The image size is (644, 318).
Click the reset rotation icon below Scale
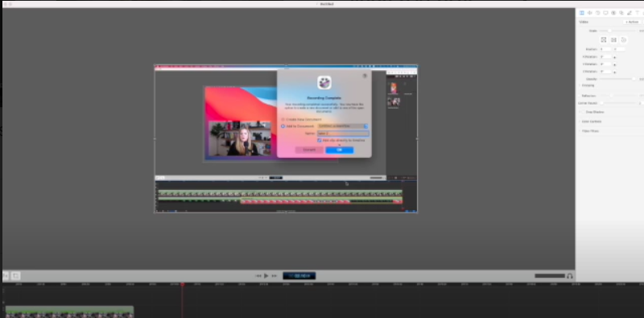tap(623, 40)
